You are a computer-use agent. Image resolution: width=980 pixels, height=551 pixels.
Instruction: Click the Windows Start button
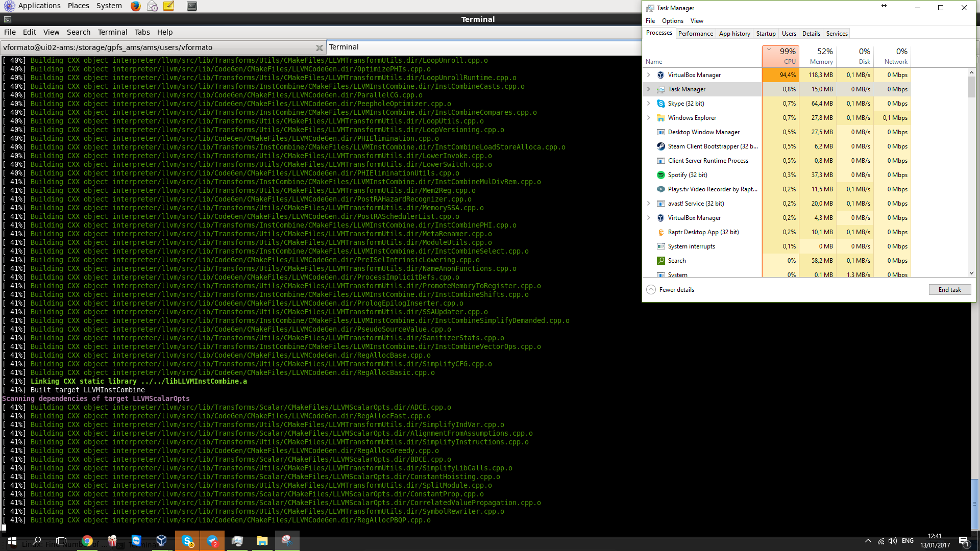point(12,541)
